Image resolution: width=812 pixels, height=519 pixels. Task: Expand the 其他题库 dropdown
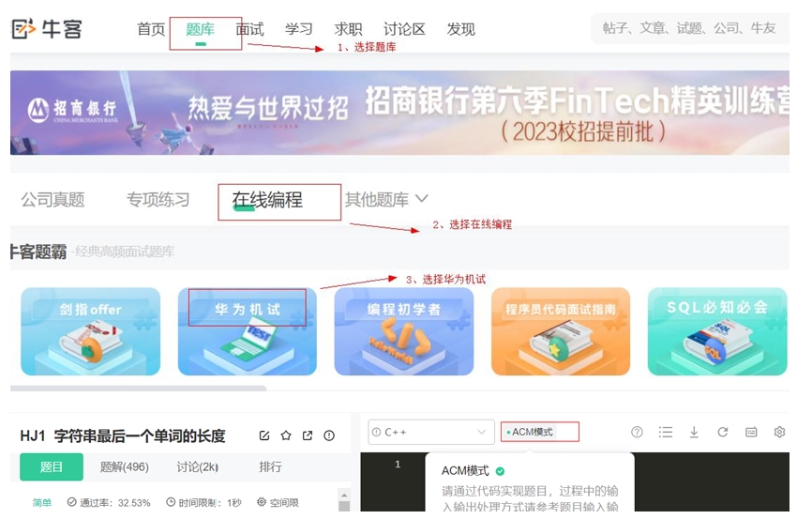tap(386, 200)
